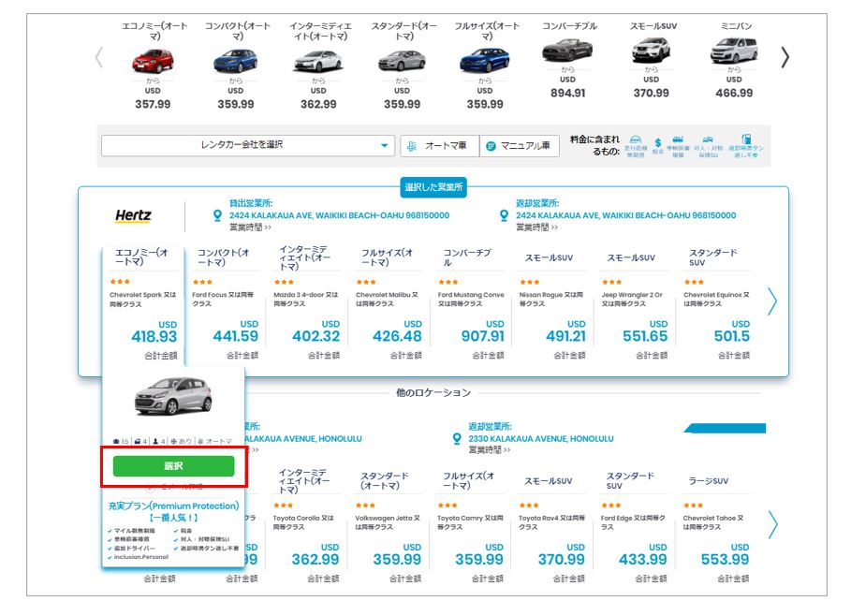Click the pickup location pin icon
The width and height of the screenshot is (851, 616).
[x=217, y=216]
